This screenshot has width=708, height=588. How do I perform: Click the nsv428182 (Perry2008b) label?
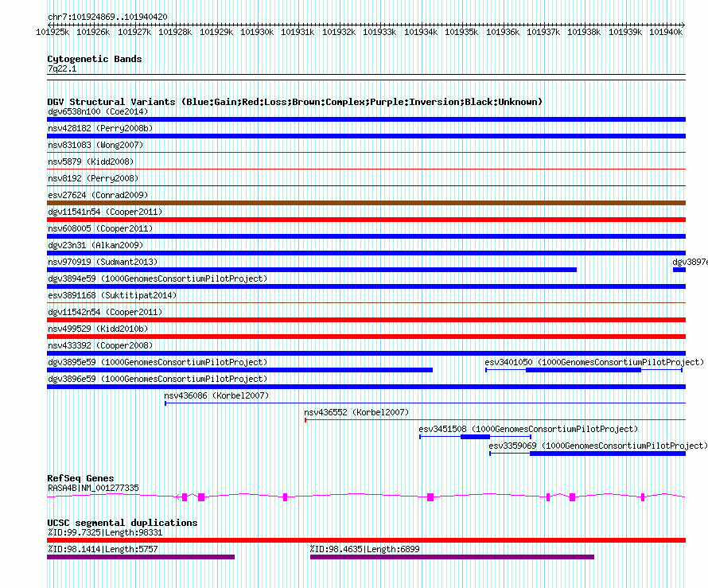pos(100,128)
